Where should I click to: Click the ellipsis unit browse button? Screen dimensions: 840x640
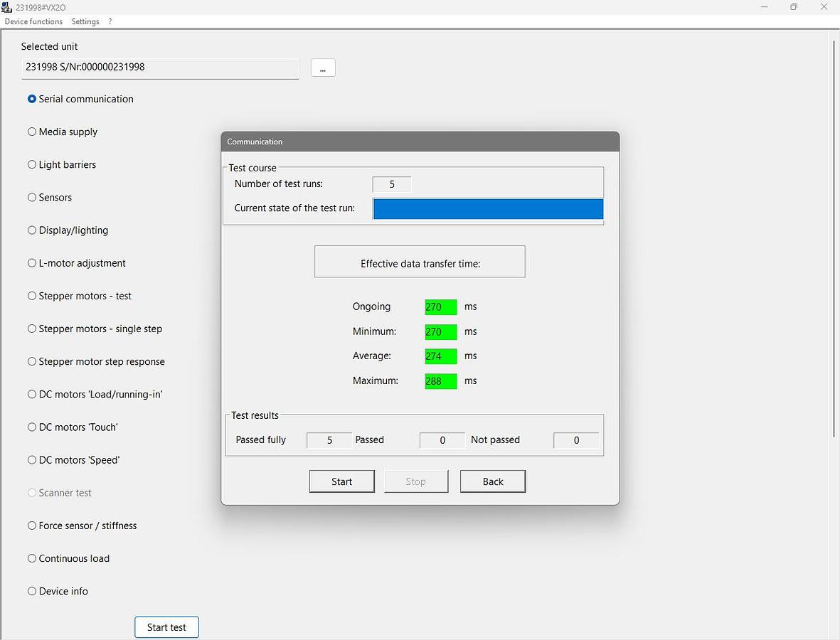(323, 68)
